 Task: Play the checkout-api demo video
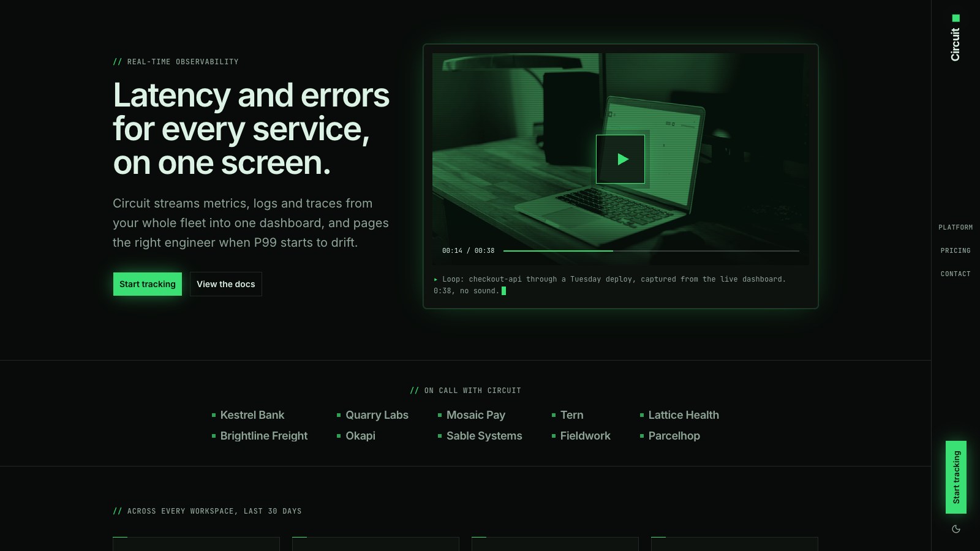click(x=620, y=159)
